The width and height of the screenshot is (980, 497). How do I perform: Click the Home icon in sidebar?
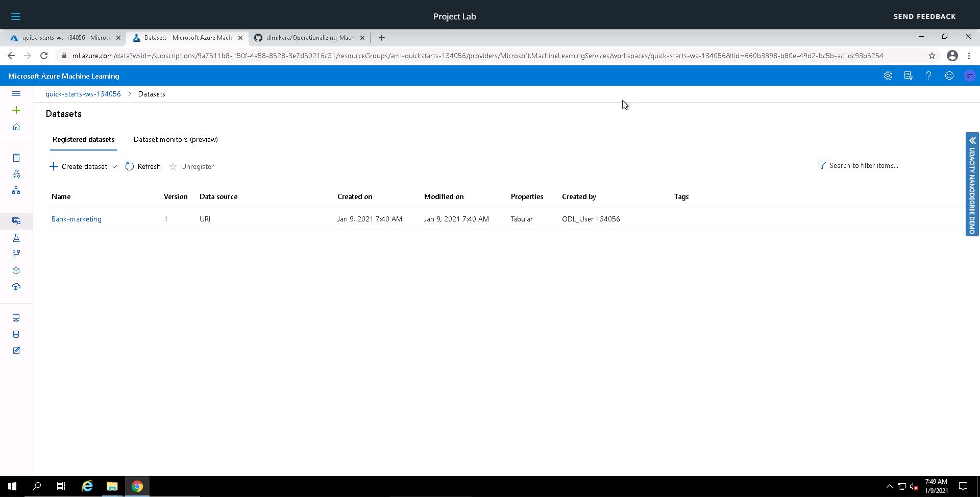pyautogui.click(x=16, y=127)
